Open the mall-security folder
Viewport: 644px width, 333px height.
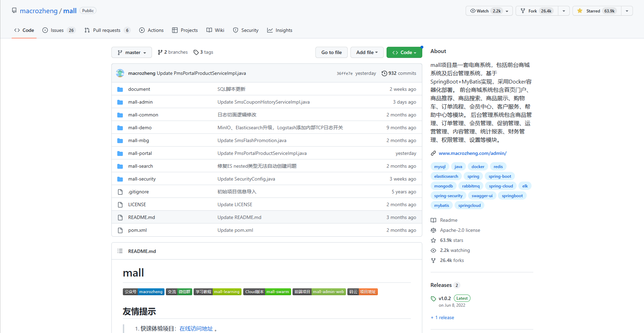142,179
